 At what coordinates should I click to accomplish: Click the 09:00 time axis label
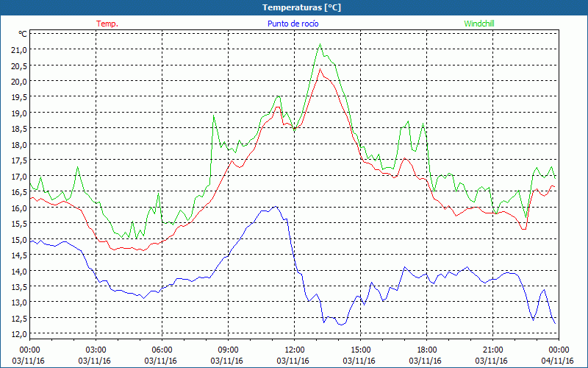pyautogui.click(x=229, y=350)
